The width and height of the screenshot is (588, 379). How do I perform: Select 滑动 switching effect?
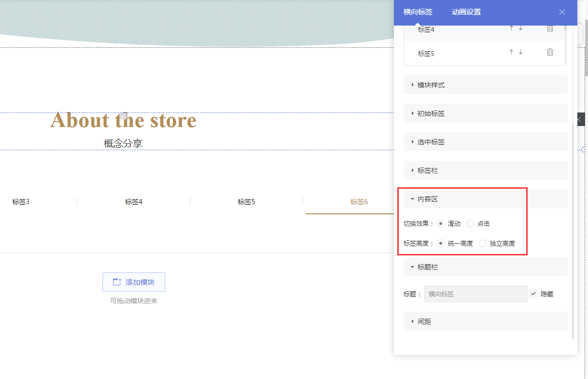coord(441,224)
